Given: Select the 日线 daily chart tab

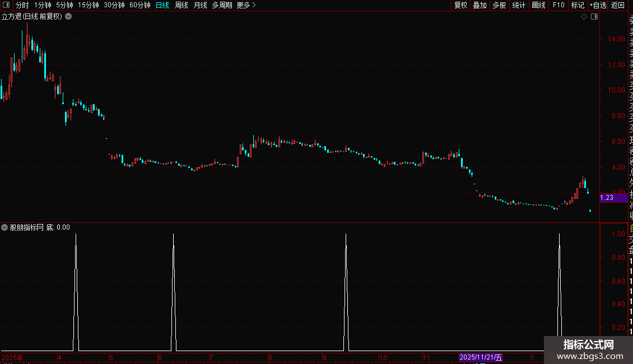Looking at the screenshot, I should (162, 5).
